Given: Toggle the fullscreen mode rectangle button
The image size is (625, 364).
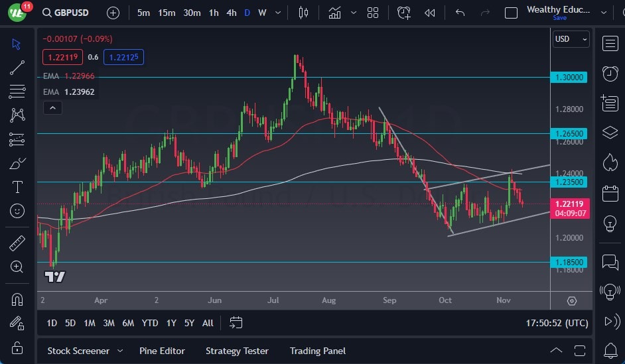Looking at the screenshot, I should 511,13.
